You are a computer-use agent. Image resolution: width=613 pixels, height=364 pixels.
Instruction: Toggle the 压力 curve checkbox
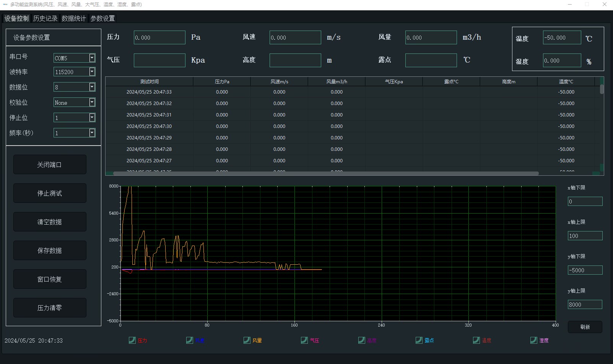point(132,340)
